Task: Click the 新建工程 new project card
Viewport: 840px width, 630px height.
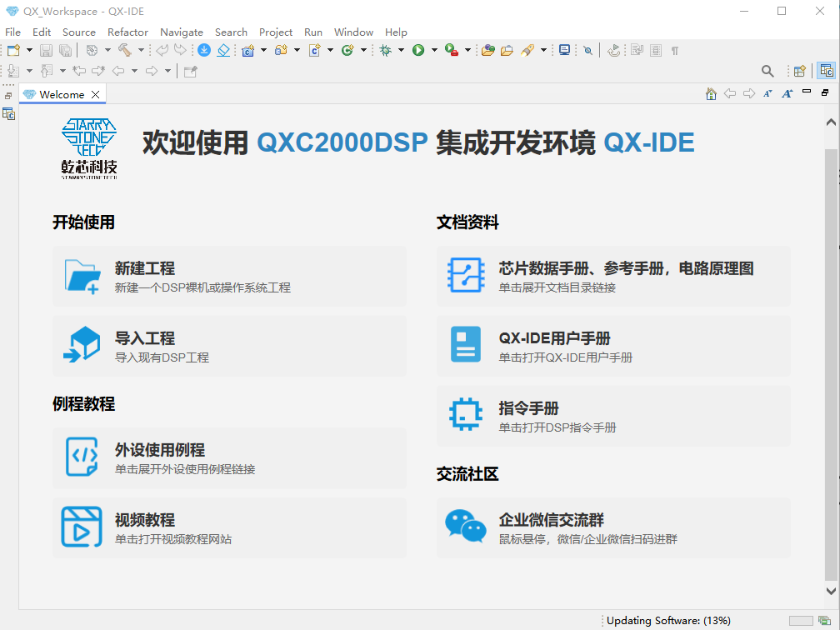Action: tap(229, 276)
